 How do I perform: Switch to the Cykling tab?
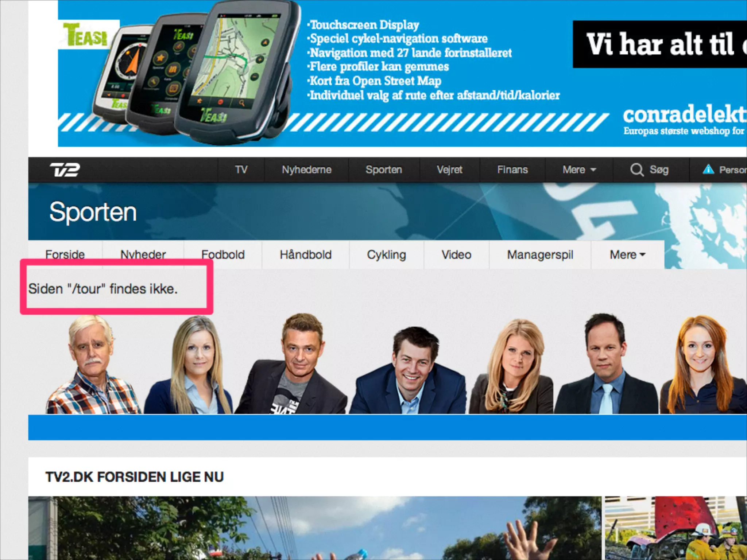coord(386,254)
